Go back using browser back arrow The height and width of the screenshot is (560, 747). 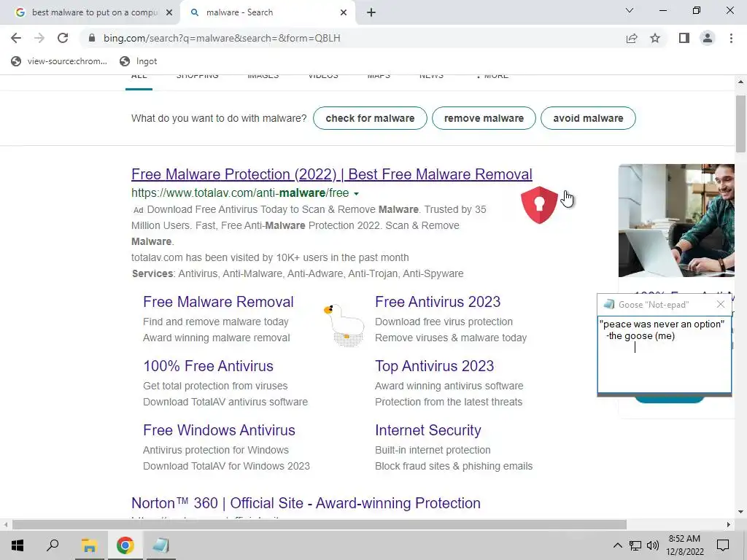pyautogui.click(x=16, y=38)
